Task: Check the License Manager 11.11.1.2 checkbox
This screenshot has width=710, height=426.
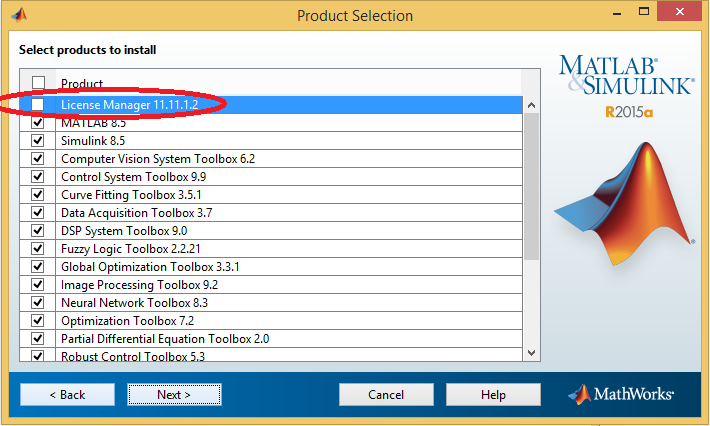Action: click(x=38, y=105)
